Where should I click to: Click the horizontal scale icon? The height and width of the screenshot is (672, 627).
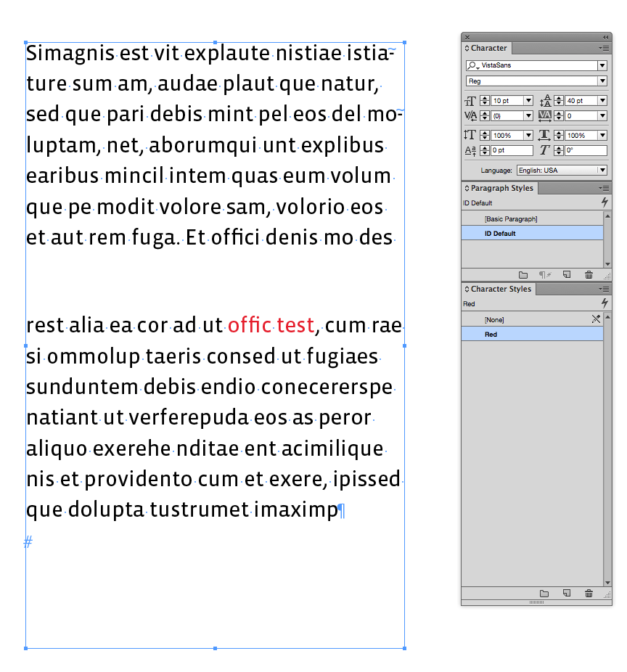[x=544, y=135]
